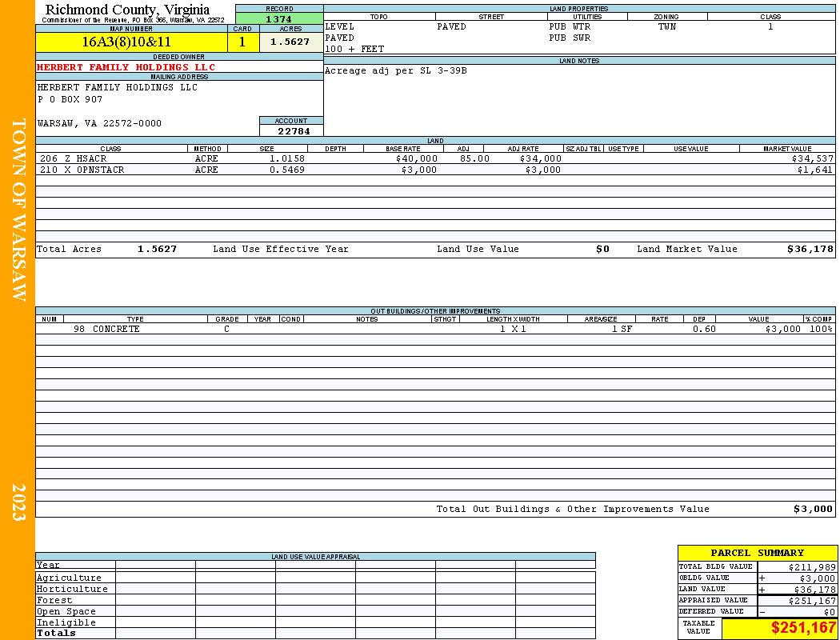Click the record number 1374
This screenshot has height=640, width=840.
[279, 19]
